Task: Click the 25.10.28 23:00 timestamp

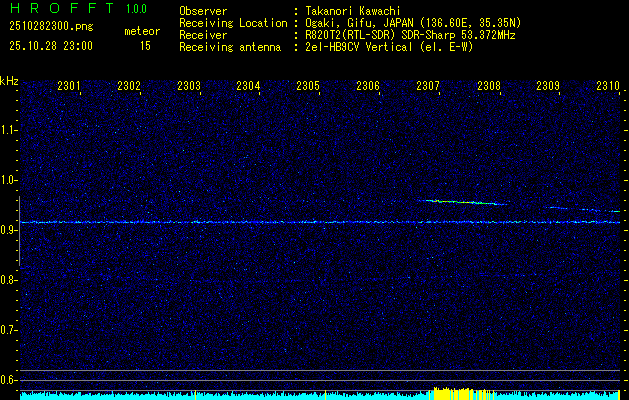Action: point(50,46)
